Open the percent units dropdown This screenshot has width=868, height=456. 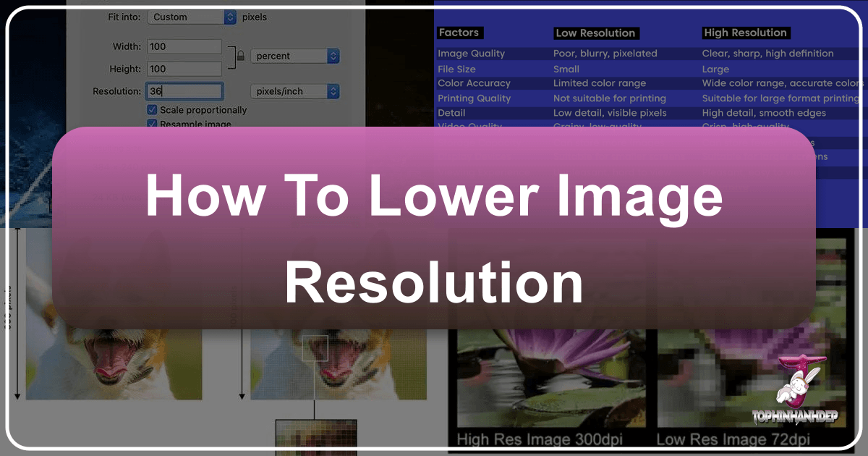pos(289,56)
